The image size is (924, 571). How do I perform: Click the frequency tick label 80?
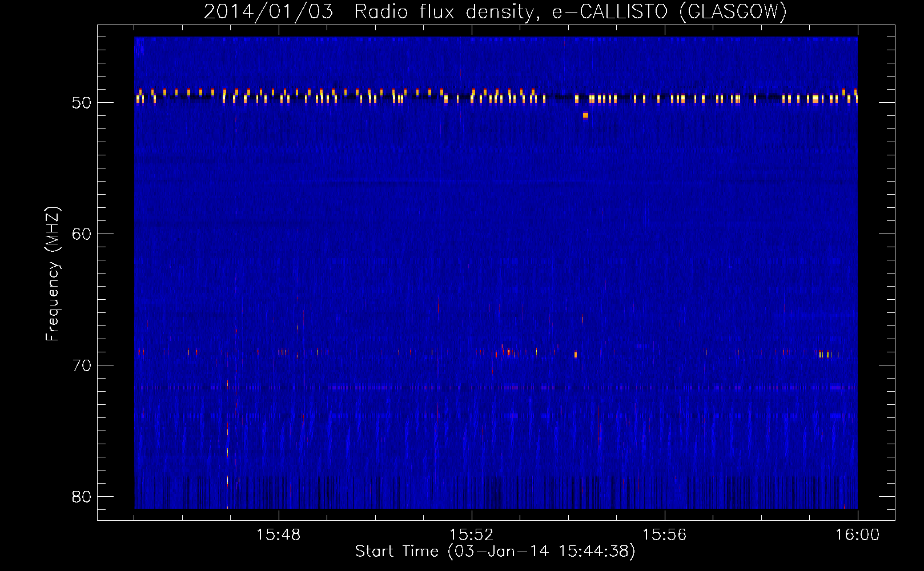click(82, 497)
